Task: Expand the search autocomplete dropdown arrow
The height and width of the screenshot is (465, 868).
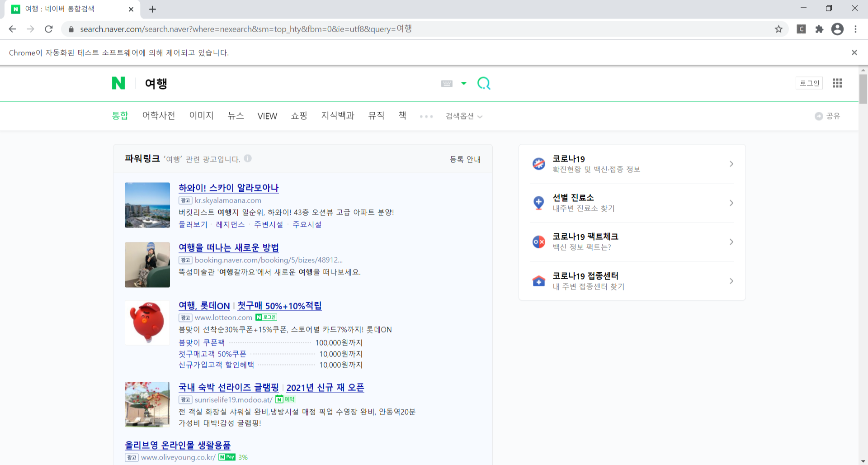Action: [464, 83]
